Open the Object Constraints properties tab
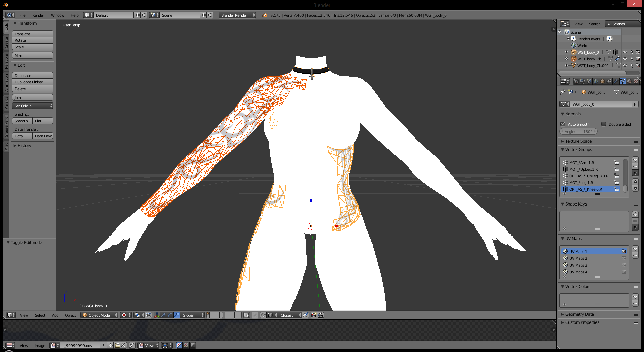This screenshot has width=644, height=352. click(x=609, y=81)
